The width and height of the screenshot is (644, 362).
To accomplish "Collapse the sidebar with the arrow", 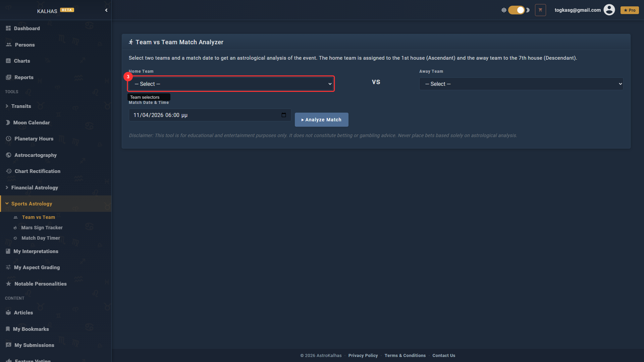I will point(106,10).
